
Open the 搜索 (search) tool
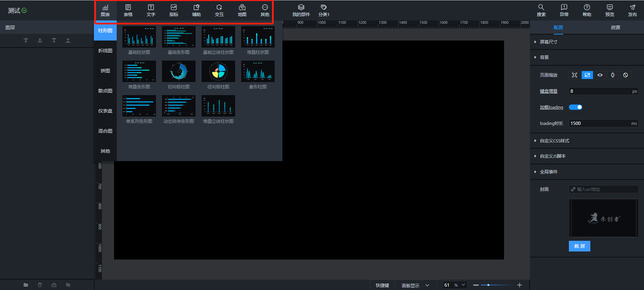(x=541, y=10)
